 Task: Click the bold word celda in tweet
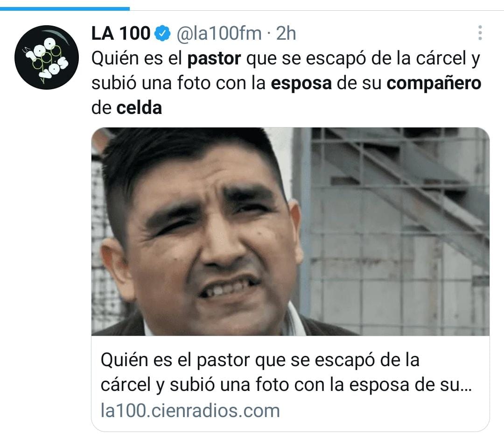point(139,108)
